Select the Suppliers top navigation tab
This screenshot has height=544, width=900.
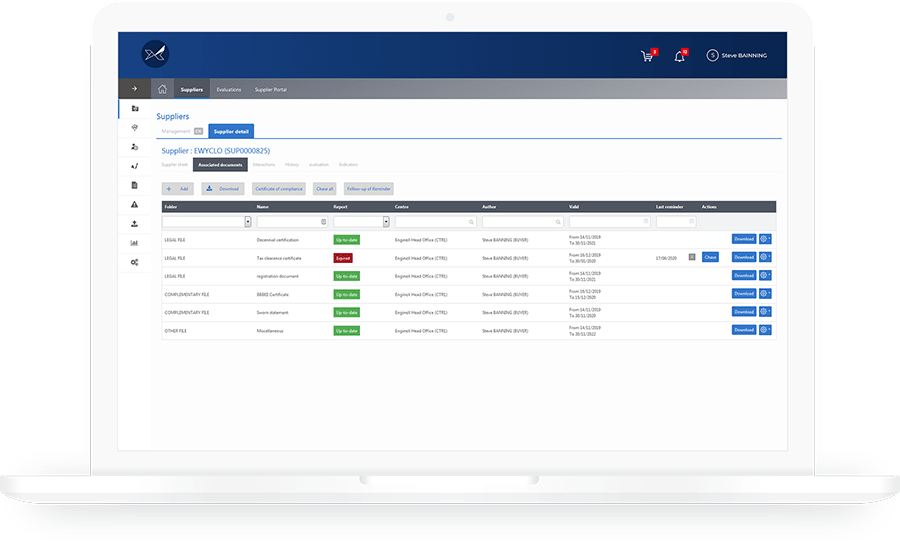click(192, 90)
